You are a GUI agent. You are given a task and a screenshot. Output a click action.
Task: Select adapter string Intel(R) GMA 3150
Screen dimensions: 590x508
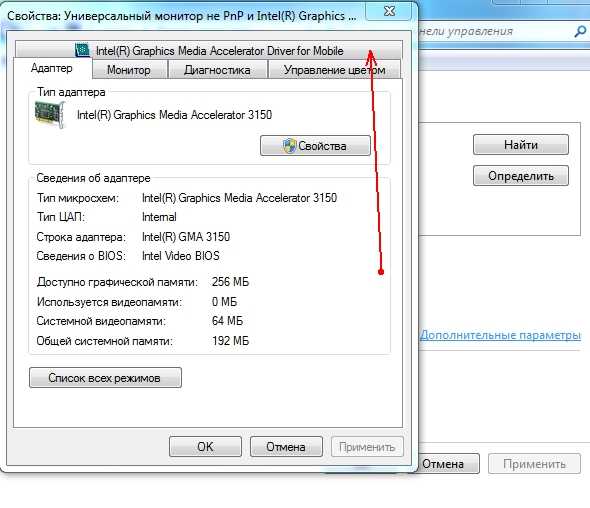point(186,237)
